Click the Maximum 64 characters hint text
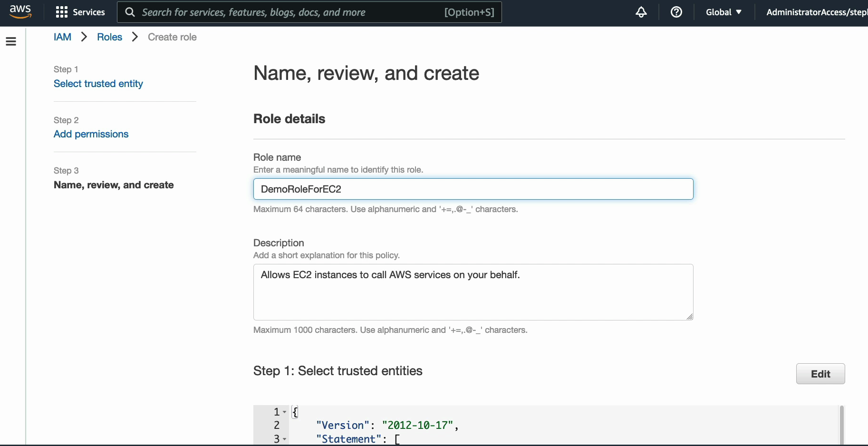 [x=386, y=209]
